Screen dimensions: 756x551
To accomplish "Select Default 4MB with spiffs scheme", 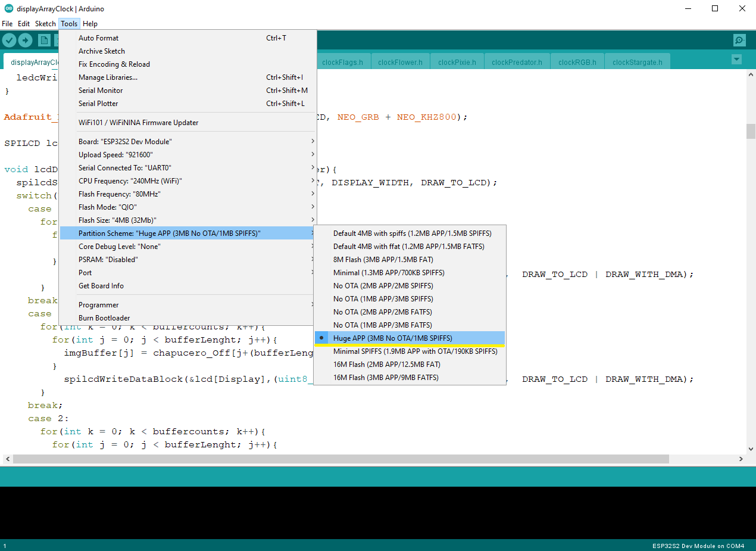I will click(410, 234).
